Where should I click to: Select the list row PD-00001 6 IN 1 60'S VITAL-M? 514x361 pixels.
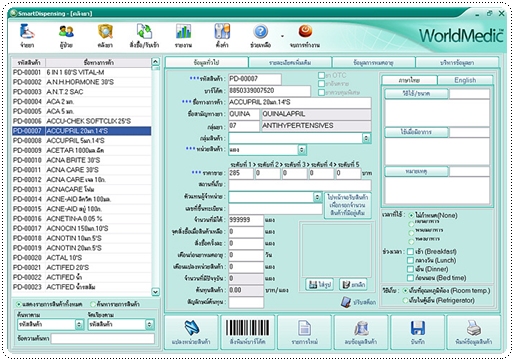(x=82, y=72)
